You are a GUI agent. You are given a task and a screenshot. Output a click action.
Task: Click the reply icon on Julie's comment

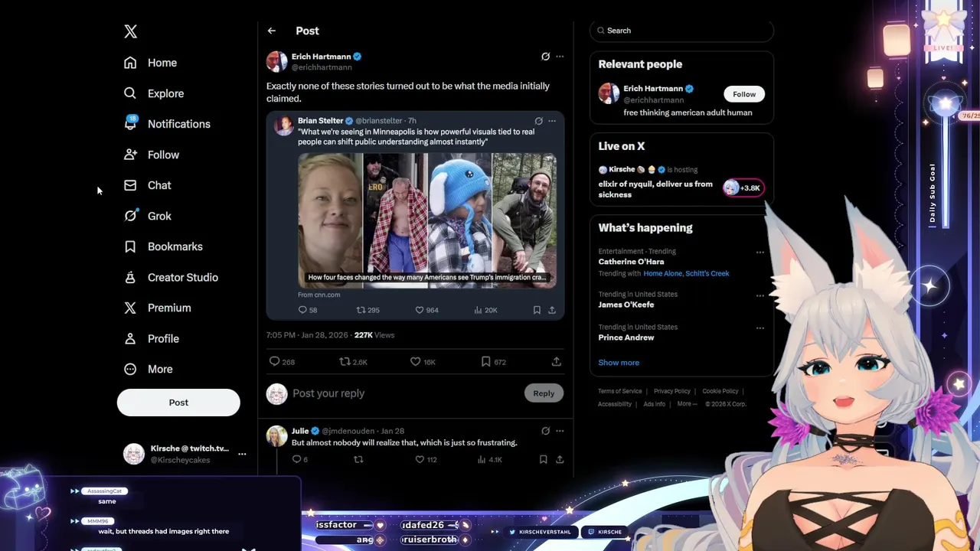(x=297, y=459)
